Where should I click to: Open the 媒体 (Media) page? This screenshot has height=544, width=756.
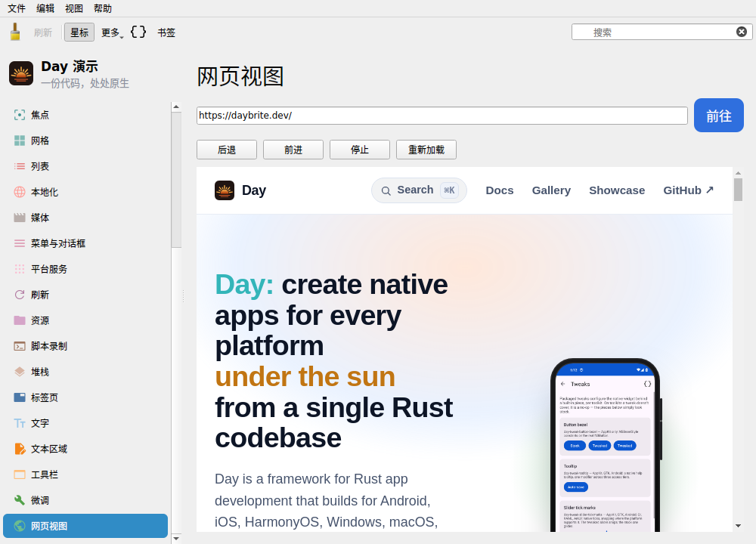coord(85,218)
